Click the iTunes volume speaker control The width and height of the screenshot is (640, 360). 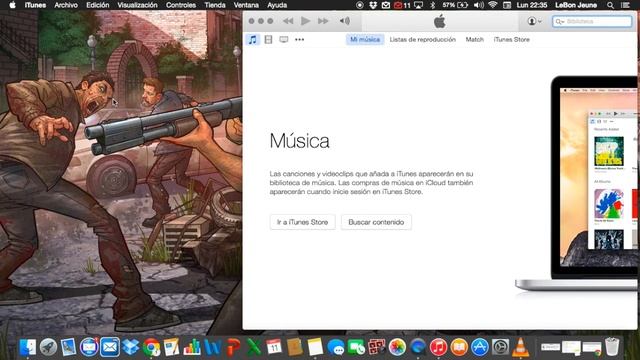(x=344, y=21)
